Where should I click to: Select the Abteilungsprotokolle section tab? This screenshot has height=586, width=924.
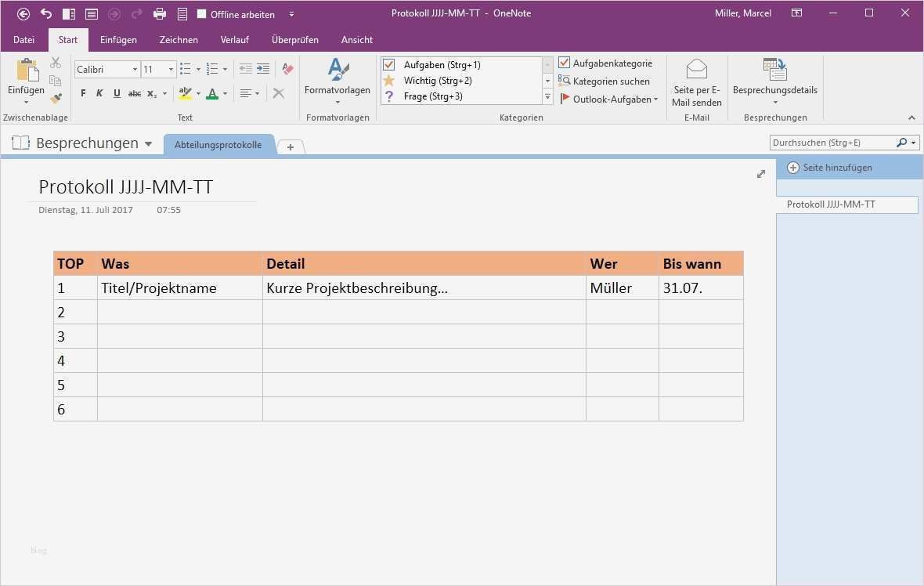click(219, 144)
